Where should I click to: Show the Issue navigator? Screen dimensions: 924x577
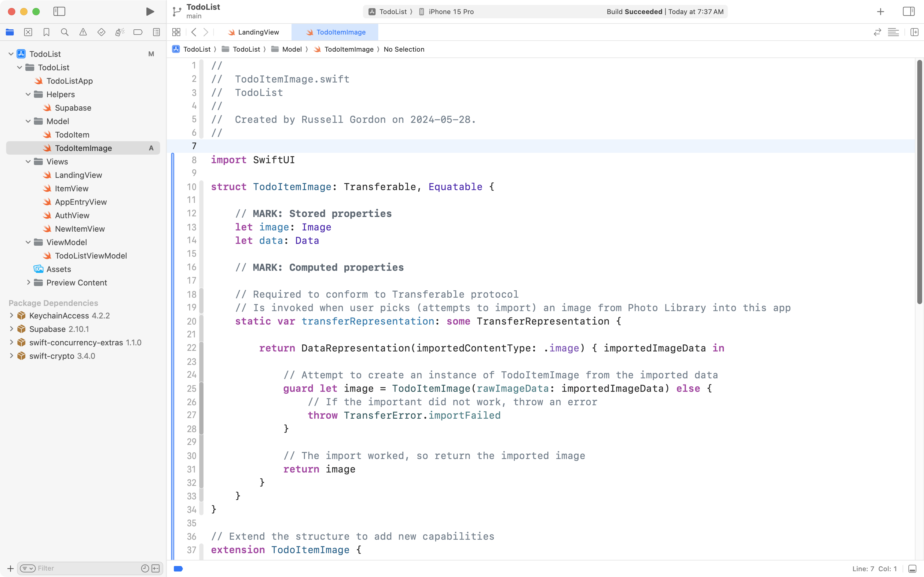(x=83, y=32)
